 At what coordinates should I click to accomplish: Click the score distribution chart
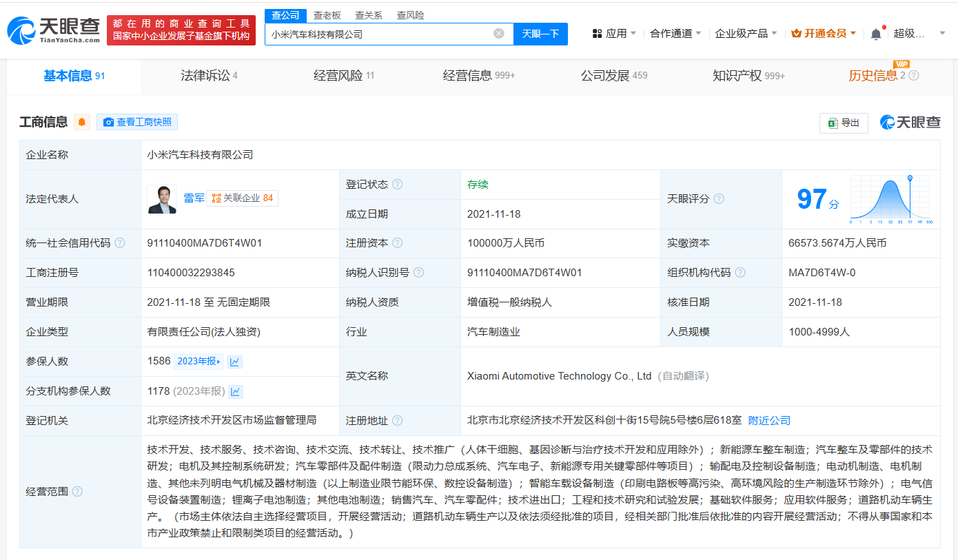(891, 199)
